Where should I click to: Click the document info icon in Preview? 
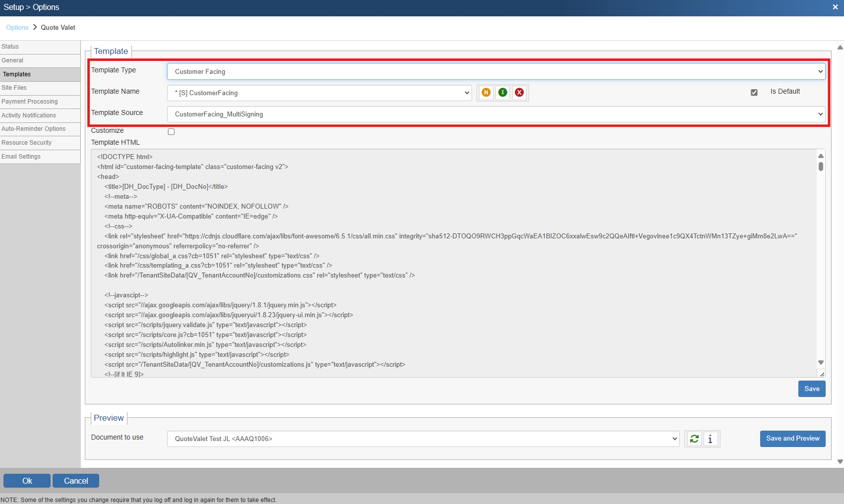710,439
